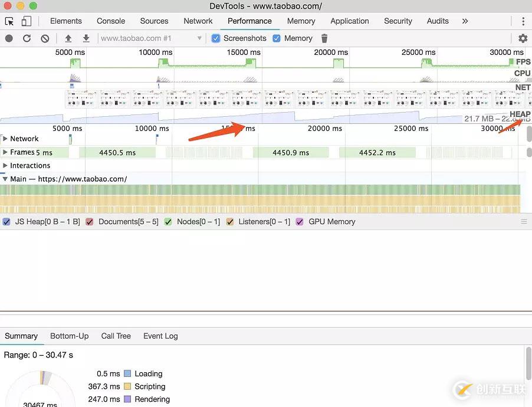532x407 pixels.
Task: Click the HEAP overview label
Action: [520, 114]
